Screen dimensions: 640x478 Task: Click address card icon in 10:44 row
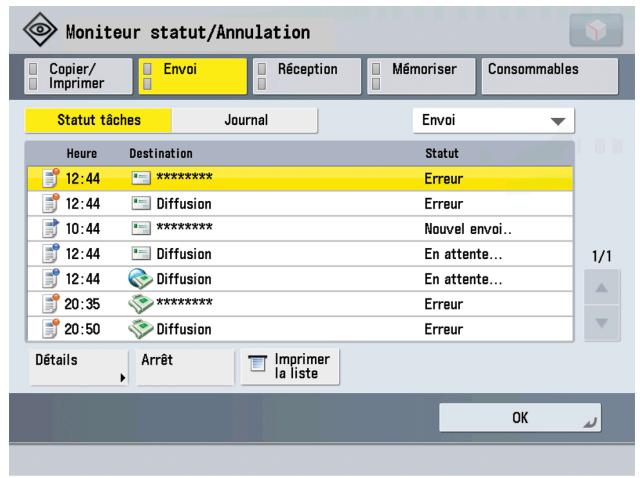pyautogui.click(x=141, y=228)
